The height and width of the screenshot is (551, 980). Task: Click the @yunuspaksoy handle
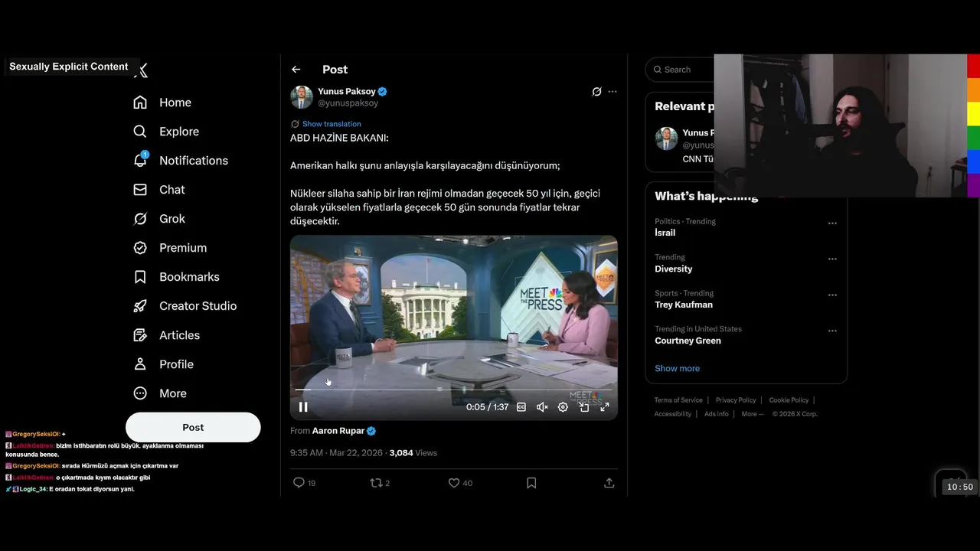[x=348, y=103]
